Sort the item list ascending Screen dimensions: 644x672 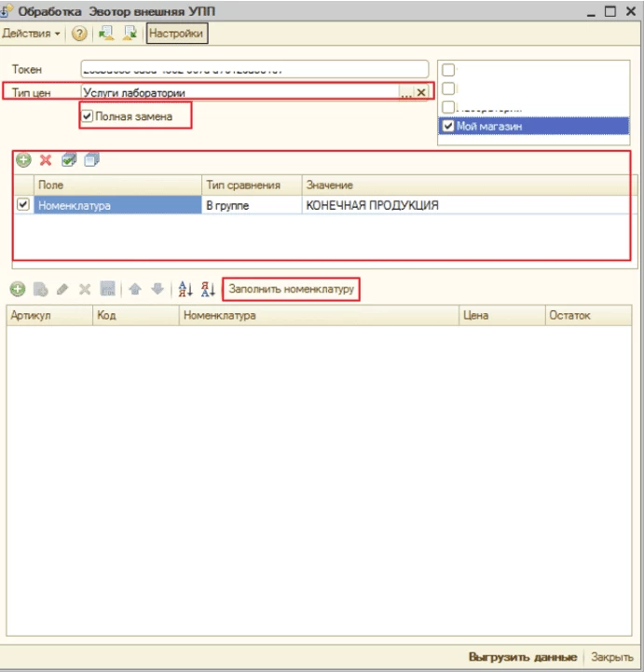[x=185, y=289]
